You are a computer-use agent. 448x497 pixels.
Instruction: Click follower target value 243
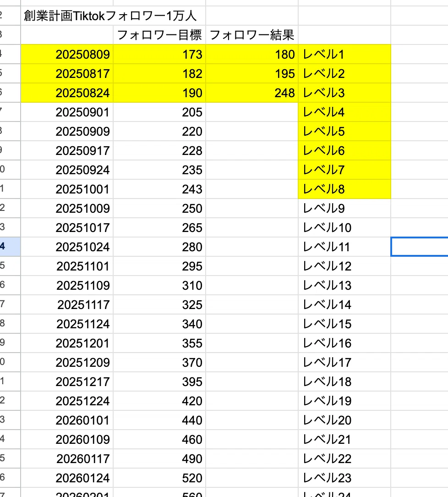coord(159,189)
